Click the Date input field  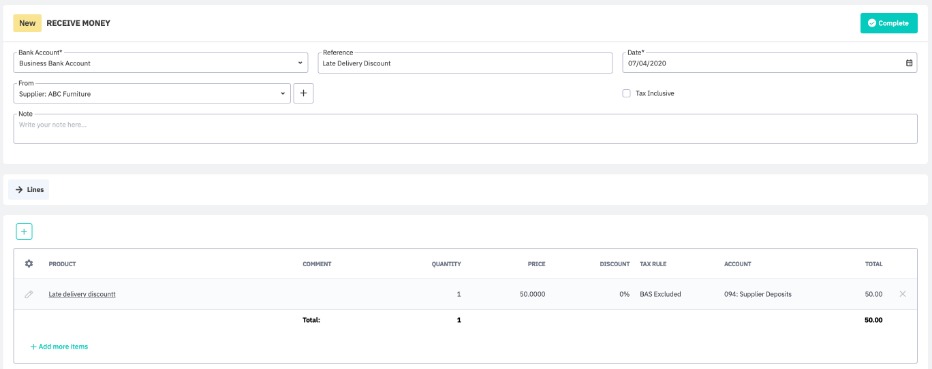pyautogui.click(x=770, y=63)
